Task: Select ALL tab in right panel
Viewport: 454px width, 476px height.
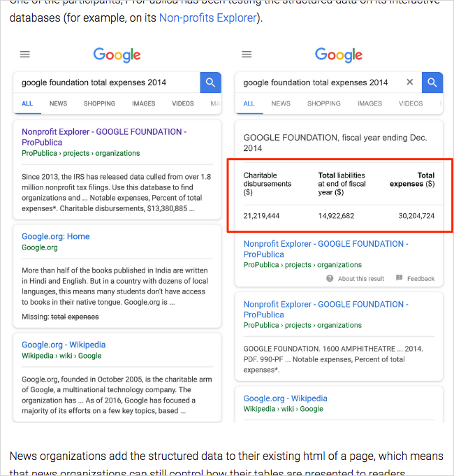Action: click(249, 103)
